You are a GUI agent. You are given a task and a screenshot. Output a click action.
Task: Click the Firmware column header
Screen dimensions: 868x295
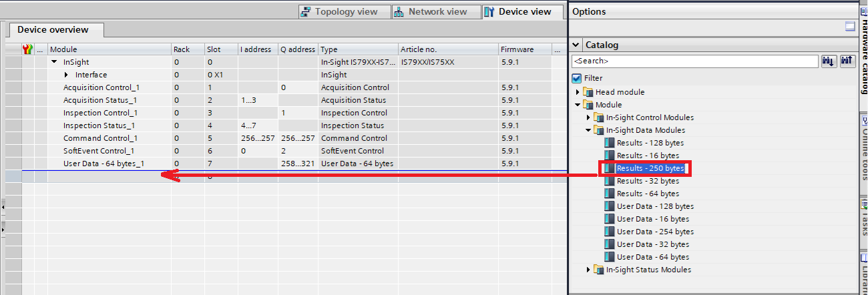coord(525,49)
